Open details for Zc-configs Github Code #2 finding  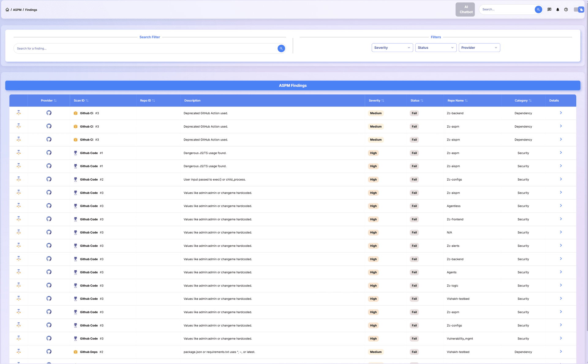561,179
